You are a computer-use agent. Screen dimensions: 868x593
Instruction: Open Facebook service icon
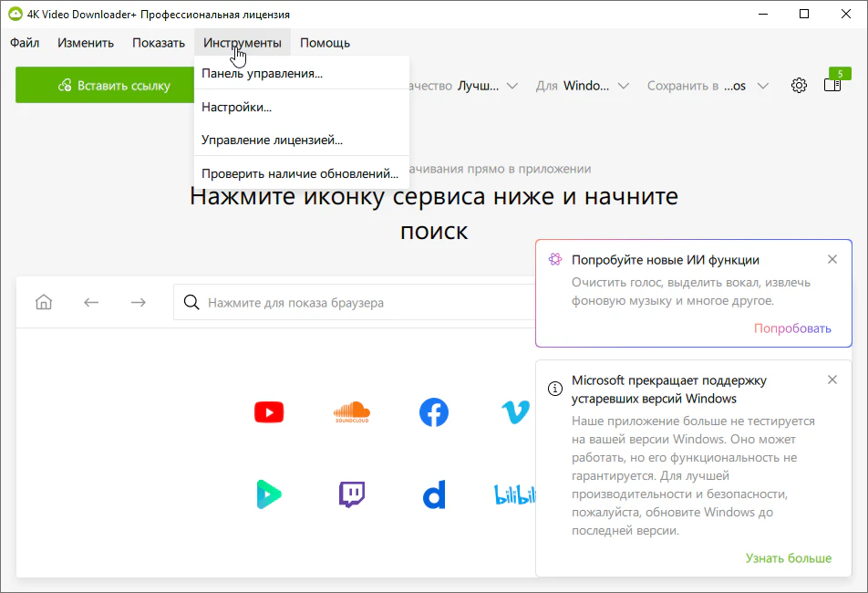click(x=434, y=412)
